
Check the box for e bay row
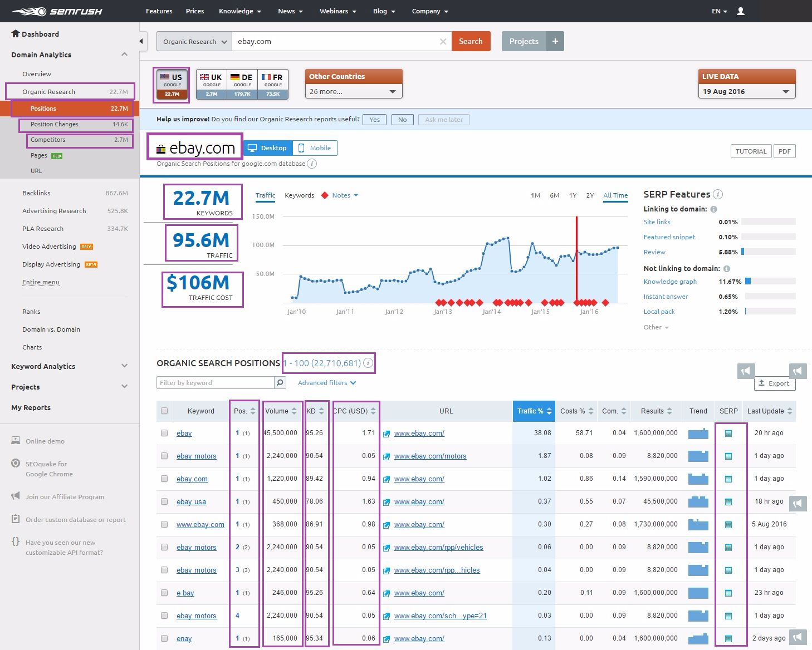pyautogui.click(x=164, y=593)
